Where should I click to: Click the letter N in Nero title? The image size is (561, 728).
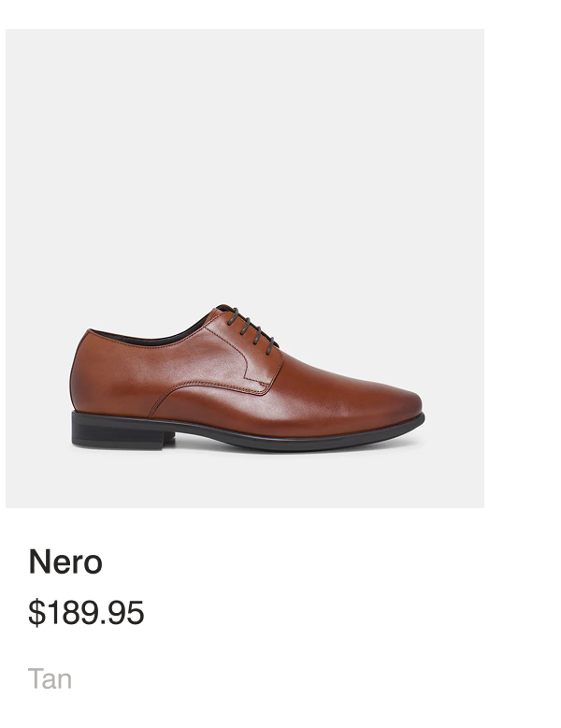coord(38,562)
